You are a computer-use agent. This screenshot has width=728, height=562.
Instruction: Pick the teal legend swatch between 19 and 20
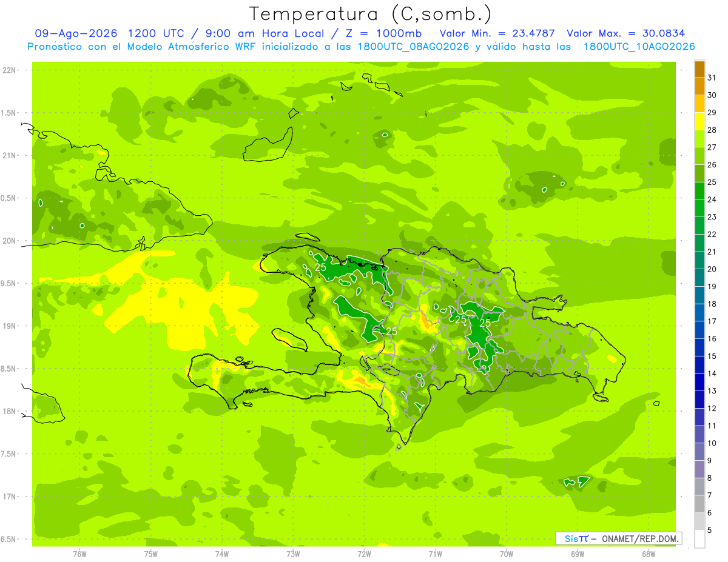pos(699,278)
